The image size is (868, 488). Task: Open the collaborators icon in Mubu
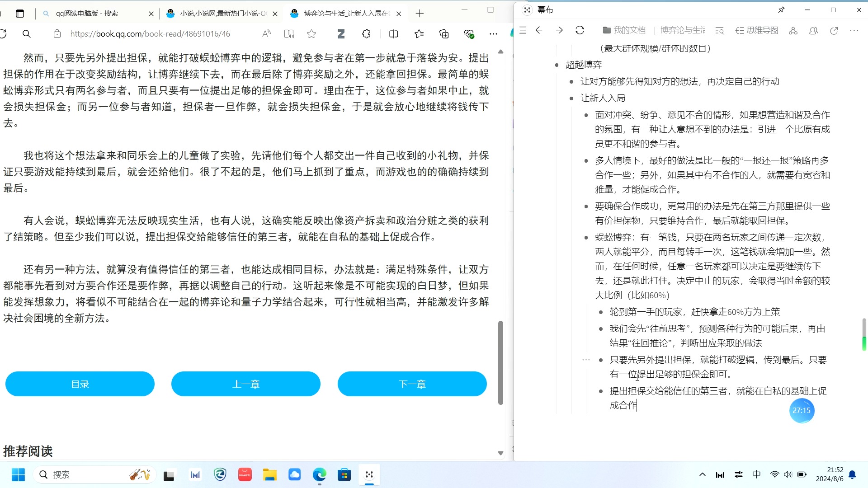click(813, 31)
